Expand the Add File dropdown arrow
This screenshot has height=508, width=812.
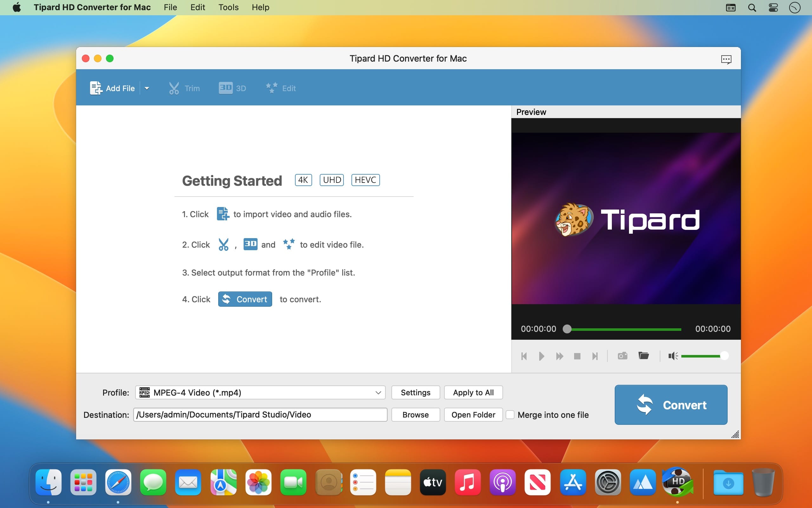tap(147, 88)
